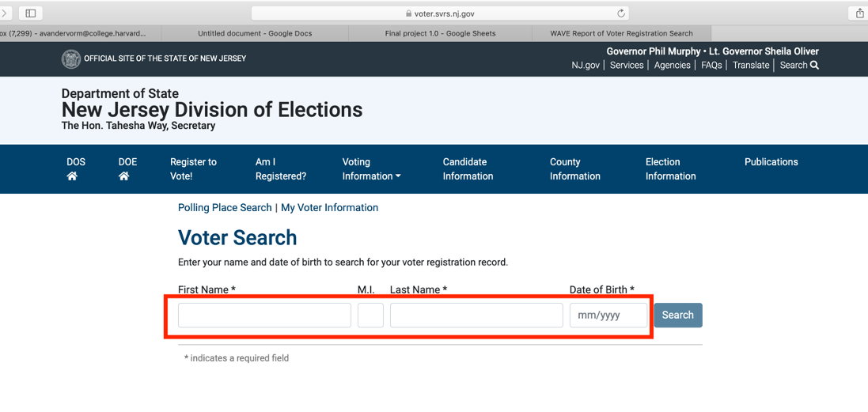This screenshot has height=412, width=868.
Task: Click the First Name input field
Action: tap(264, 316)
